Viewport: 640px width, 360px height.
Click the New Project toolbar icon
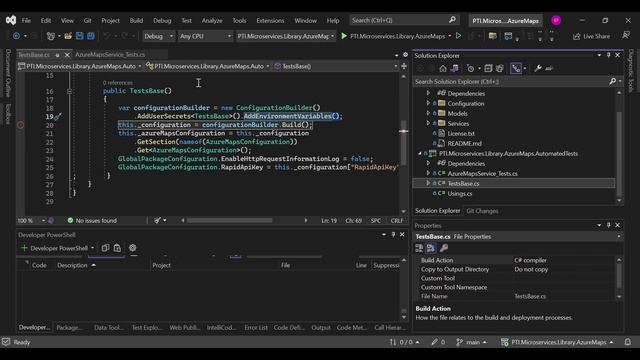[x=51, y=36]
